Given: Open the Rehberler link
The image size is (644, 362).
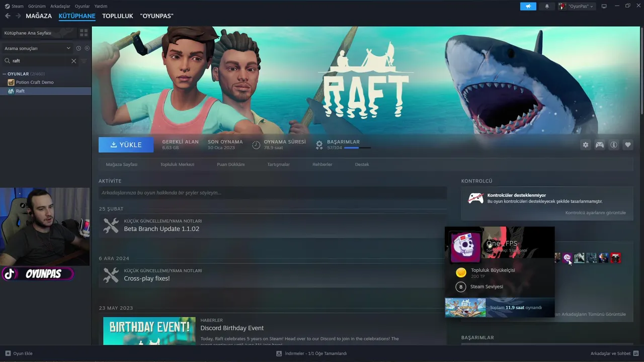Looking at the screenshot, I should [x=323, y=164].
